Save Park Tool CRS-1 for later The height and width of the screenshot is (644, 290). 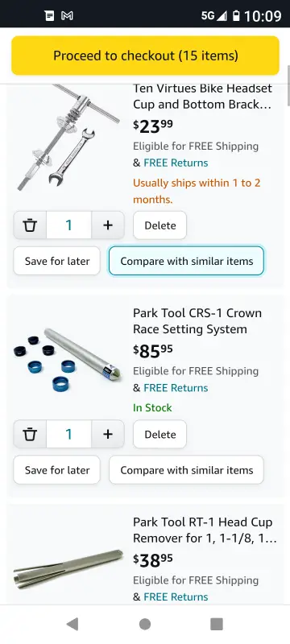[x=56, y=470]
